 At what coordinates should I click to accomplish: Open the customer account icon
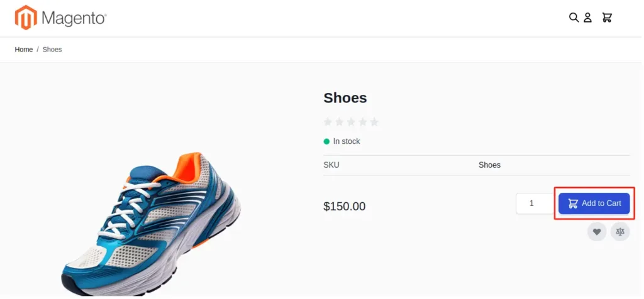pos(587,18)
